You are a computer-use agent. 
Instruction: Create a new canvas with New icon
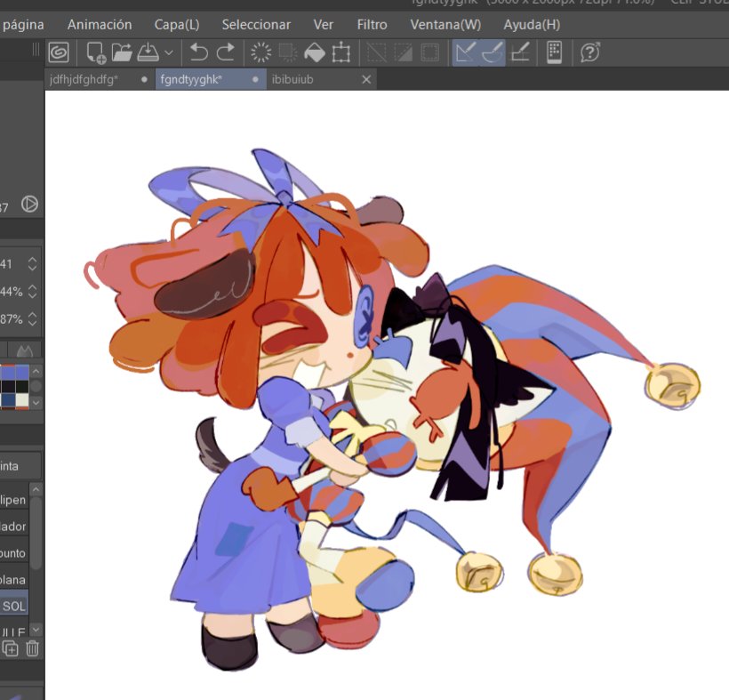[96, 52]
